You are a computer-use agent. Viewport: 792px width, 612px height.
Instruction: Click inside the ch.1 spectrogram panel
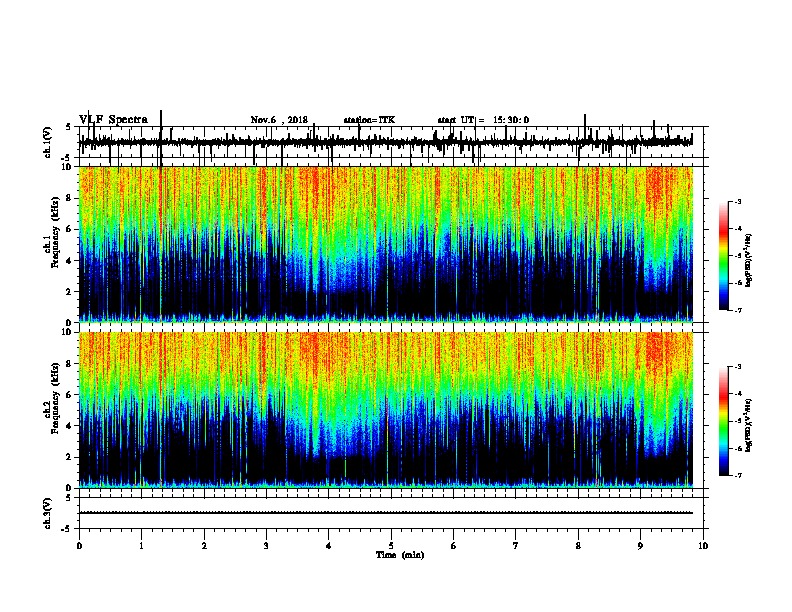[386, 244]
